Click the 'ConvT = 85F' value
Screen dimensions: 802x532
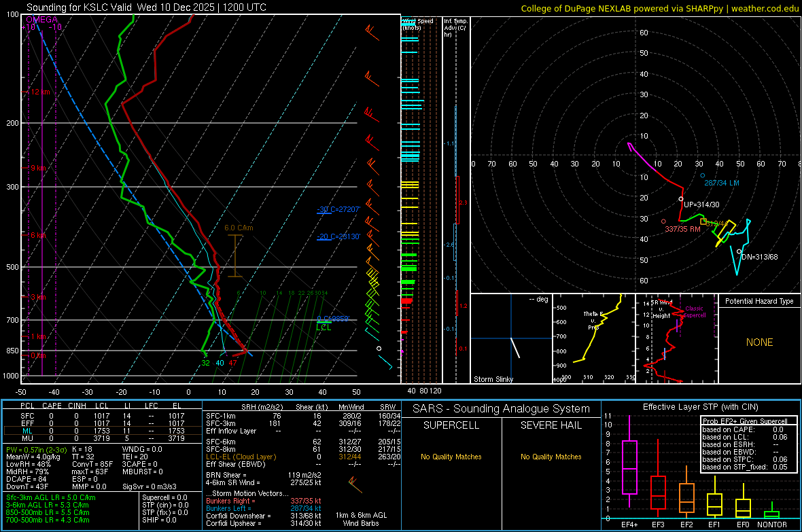pos(92,464)
